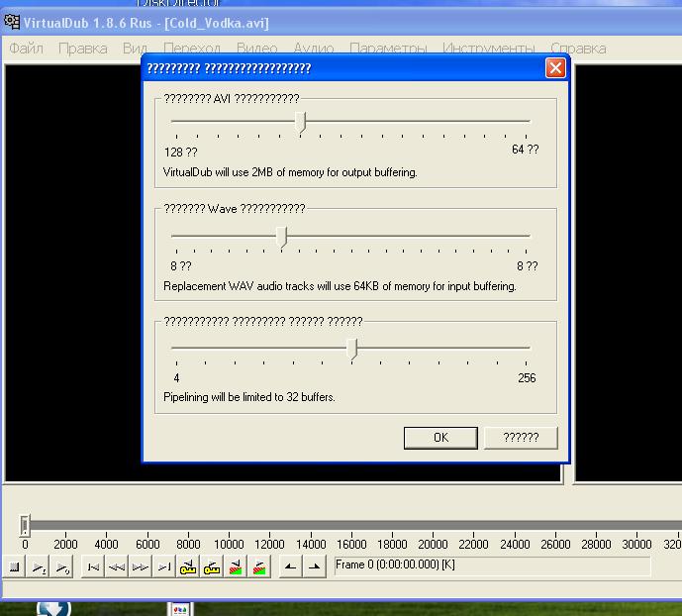Jump to the end of video
The height and width of the screenshot is (616, 682).
point(163,566)
